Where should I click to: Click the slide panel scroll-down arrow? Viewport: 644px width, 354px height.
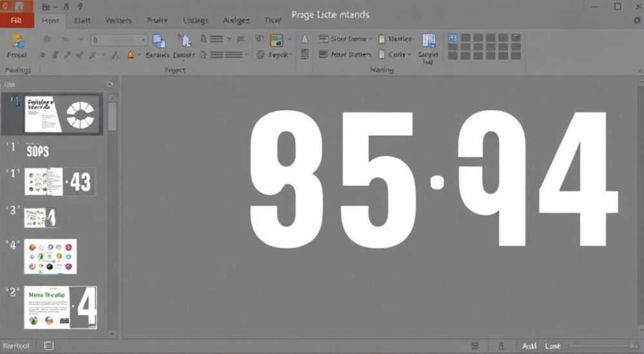pyautogui.click(x=111, y=334)
